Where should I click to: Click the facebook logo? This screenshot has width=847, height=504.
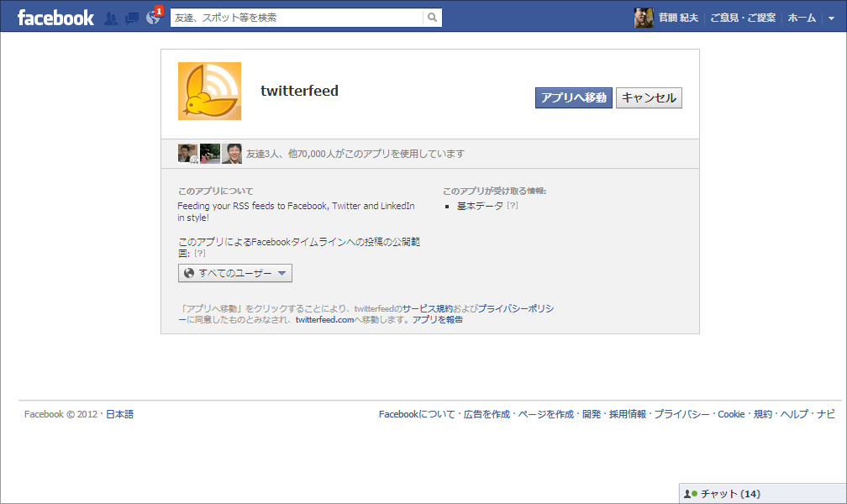pos(55,18)
